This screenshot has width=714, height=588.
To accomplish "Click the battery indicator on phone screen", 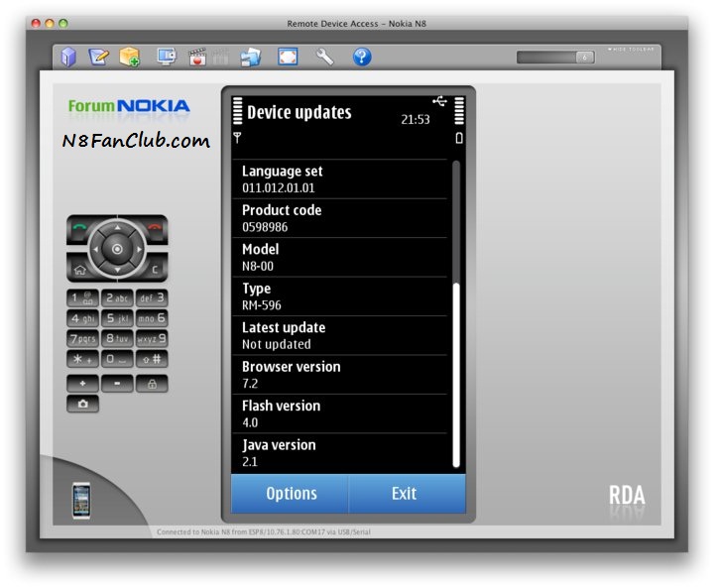I will coord(459,138).
